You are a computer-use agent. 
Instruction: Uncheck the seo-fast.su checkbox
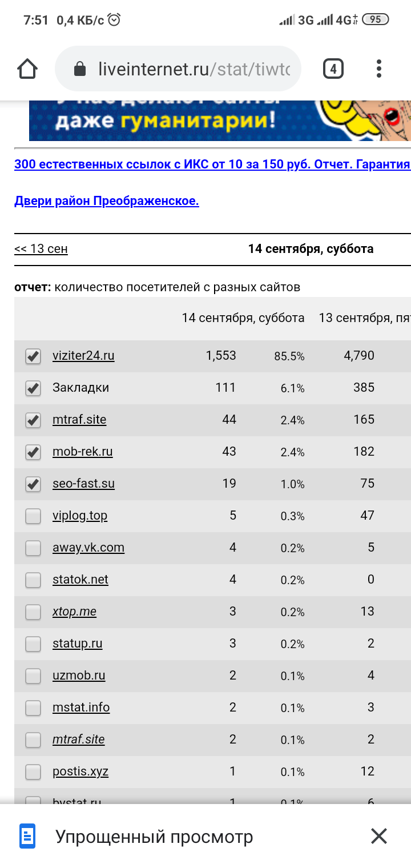33,484
